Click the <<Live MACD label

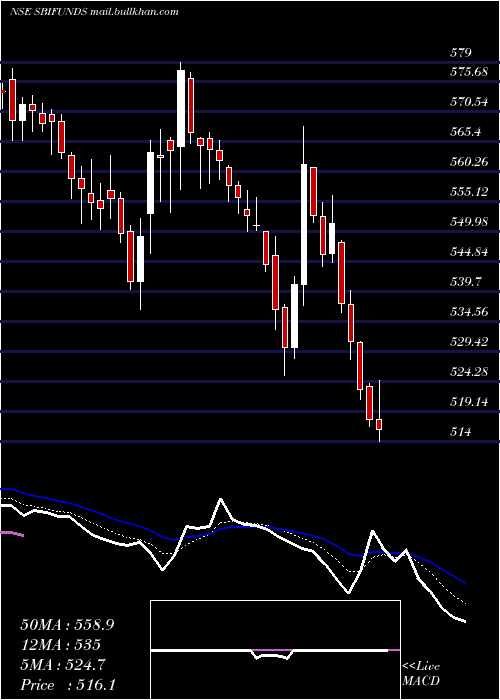(x=421, y=674)
